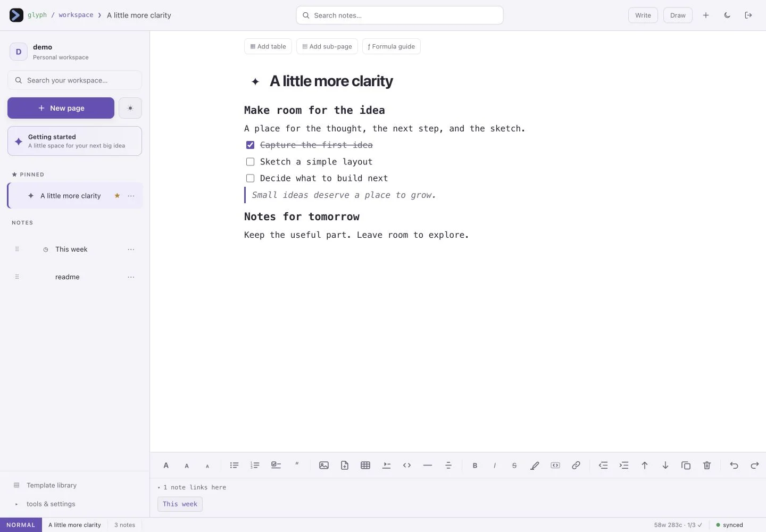Screen dimensions: 766x532
Task: Open the options menu for 'This week'
Action: [x=131, y=250]
